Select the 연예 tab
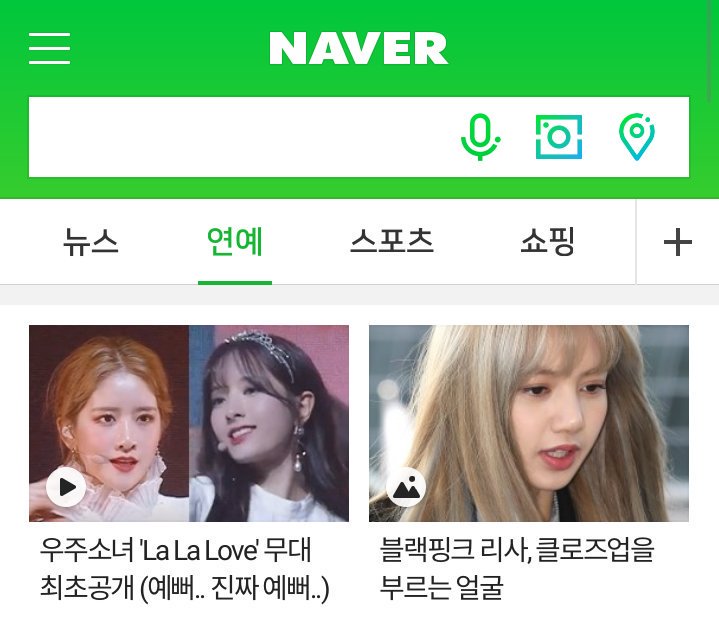The width and height of the screenshot is (719, 624). pyautogui.click(x=235, y=242)
